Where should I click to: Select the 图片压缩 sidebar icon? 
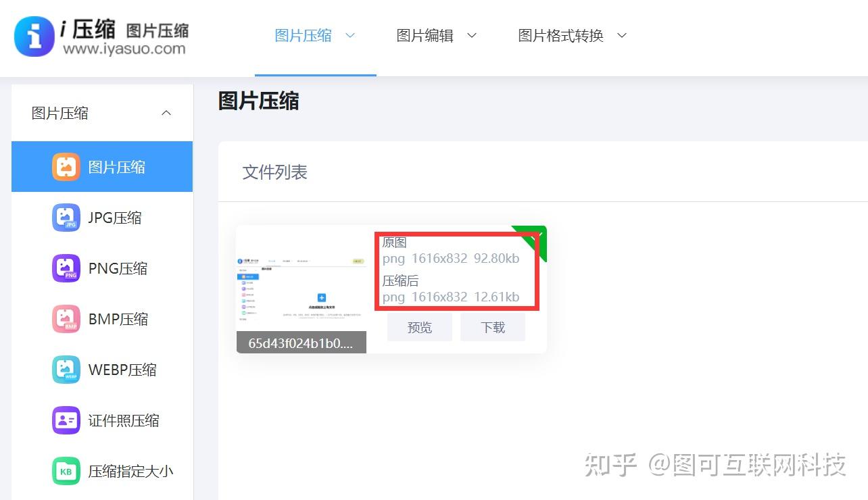tap(66, 166)
